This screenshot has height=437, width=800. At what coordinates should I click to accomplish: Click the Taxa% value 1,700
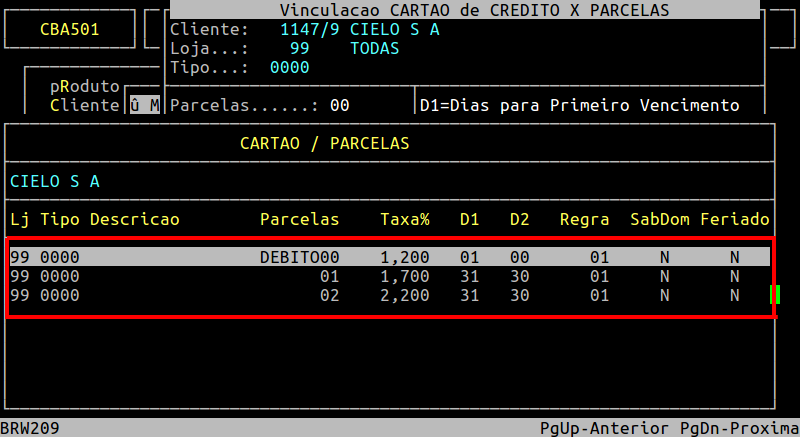(404, 276)
